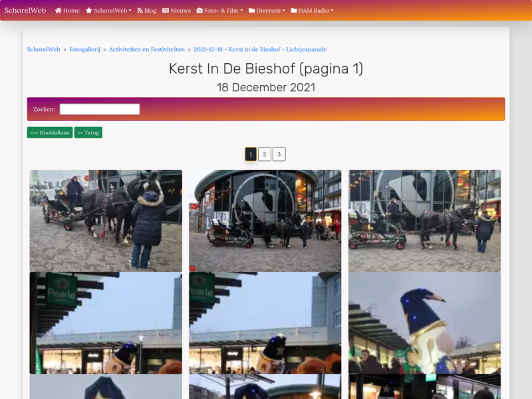Click the Zoeken: label
Image resolution: width=532 pixels, height=399 pixels.
coord(44,109)
